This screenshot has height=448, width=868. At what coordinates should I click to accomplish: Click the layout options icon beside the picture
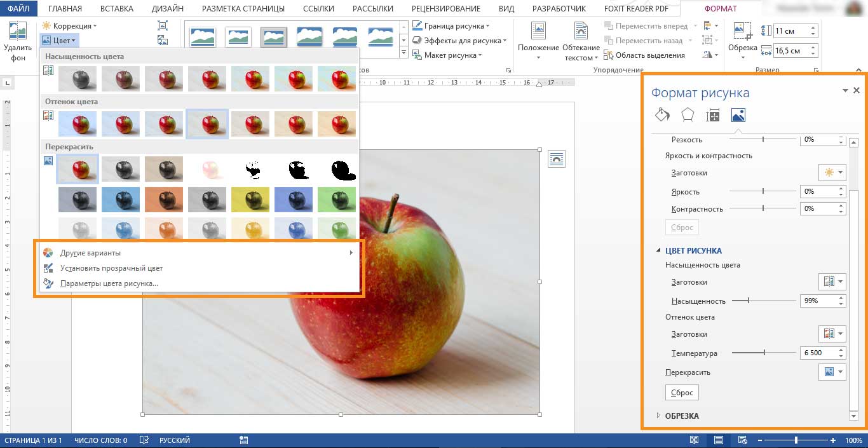556,160
